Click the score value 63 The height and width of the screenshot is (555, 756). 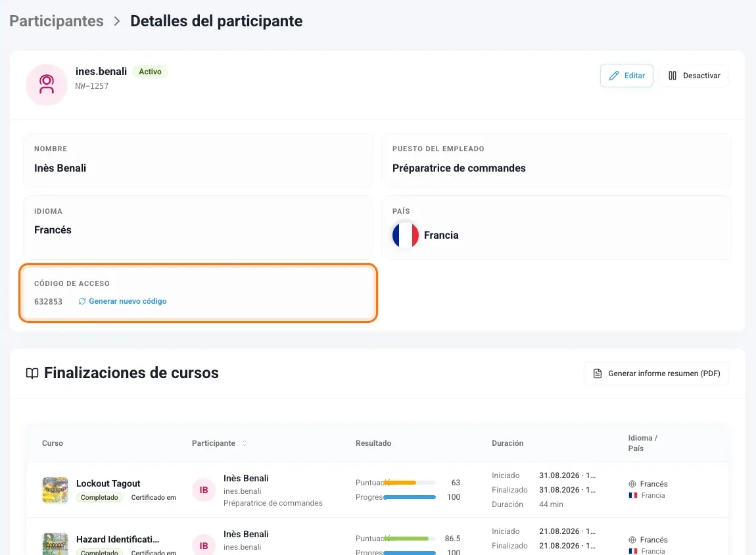(x=456, y=483)
